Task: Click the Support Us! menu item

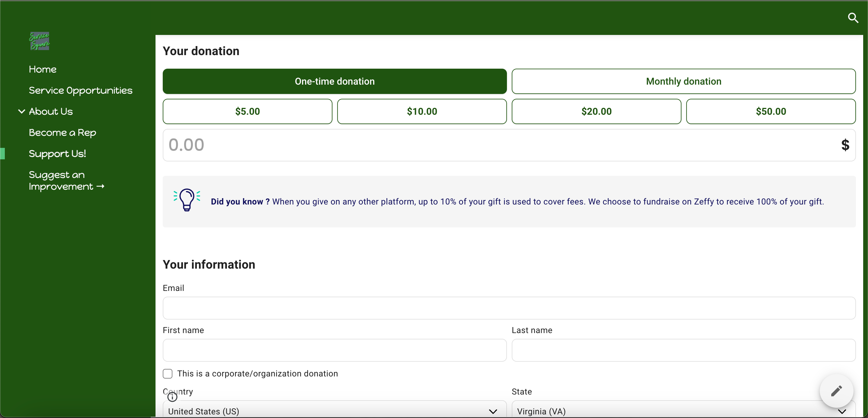Action: tap(57, 154)
